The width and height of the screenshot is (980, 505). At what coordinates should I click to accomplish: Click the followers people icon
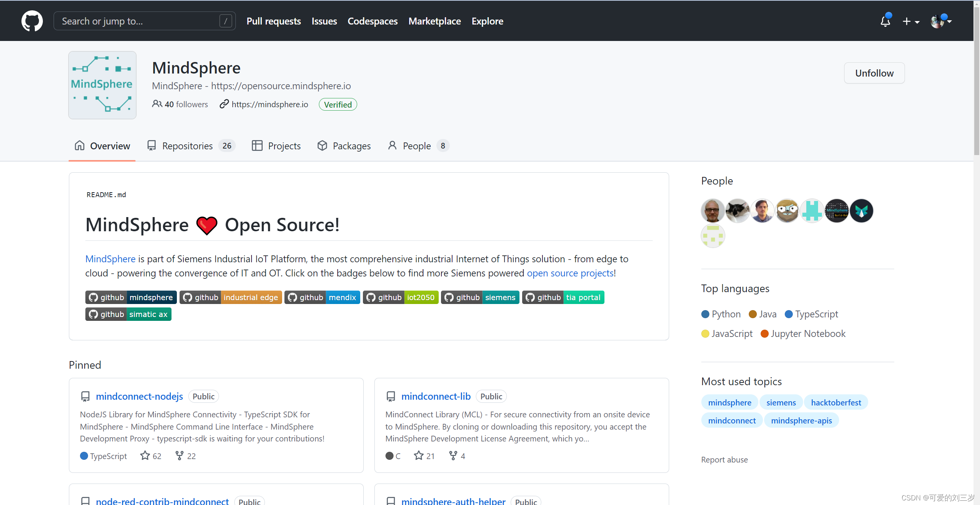(x=157, y=104)
